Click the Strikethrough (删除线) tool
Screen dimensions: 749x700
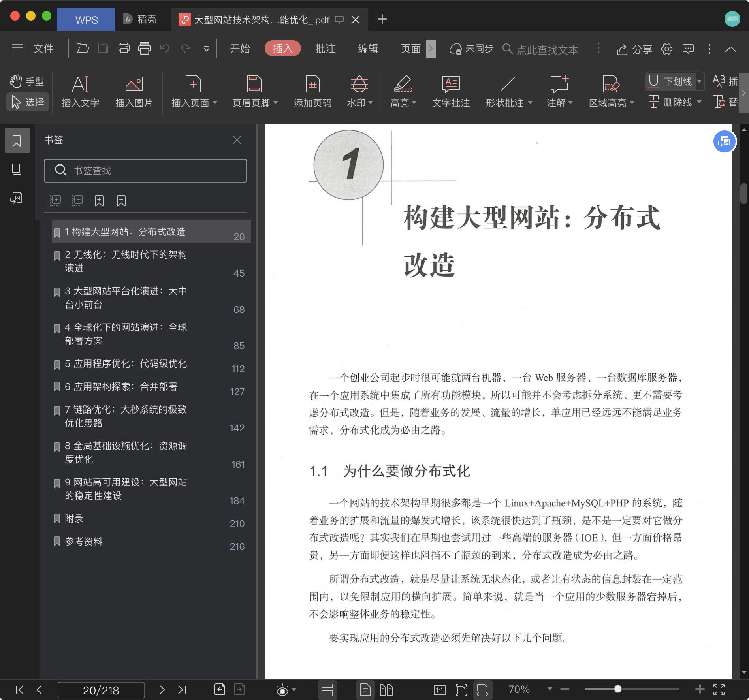click(x=670, y=102)
